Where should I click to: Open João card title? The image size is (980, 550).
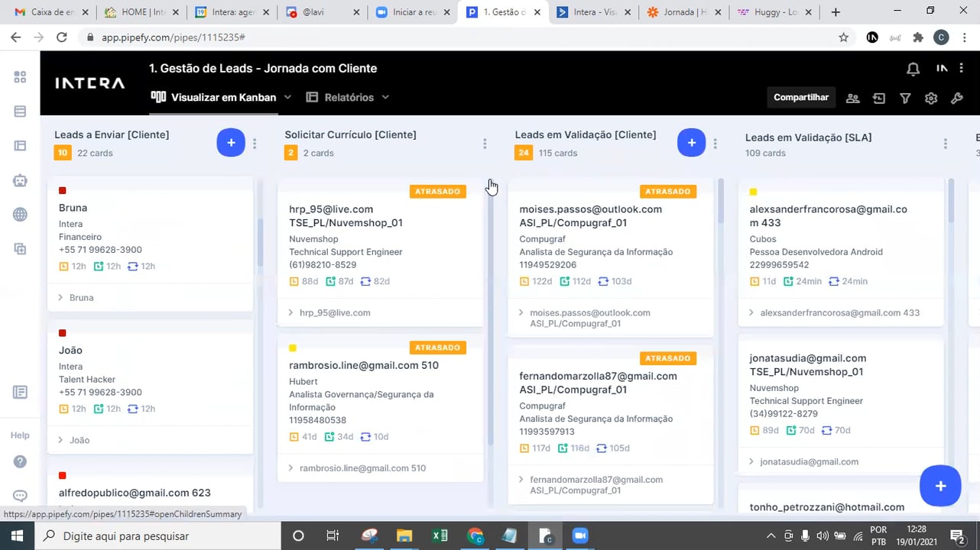70,351
